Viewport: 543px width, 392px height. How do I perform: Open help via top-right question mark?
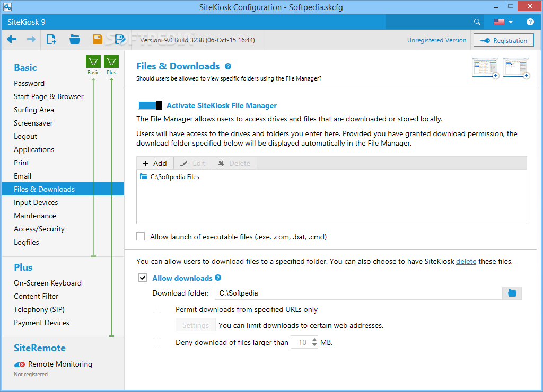(x=530, y=22)
